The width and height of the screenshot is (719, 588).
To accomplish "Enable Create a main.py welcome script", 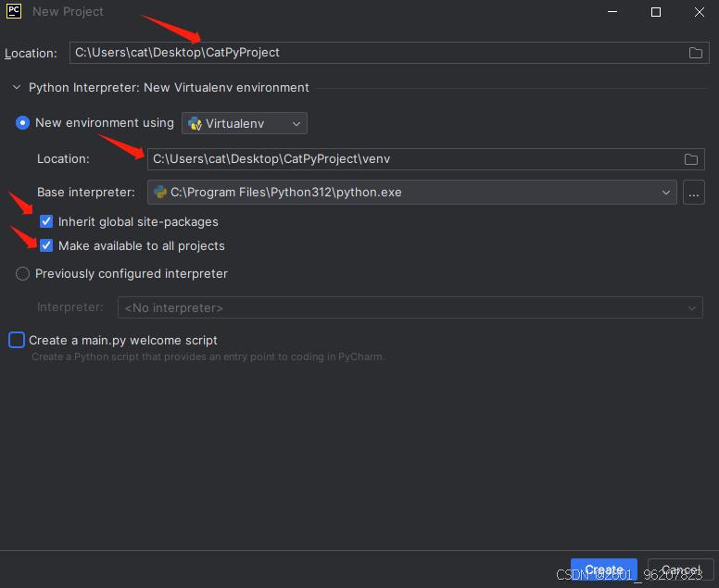I will pos(17,340).
